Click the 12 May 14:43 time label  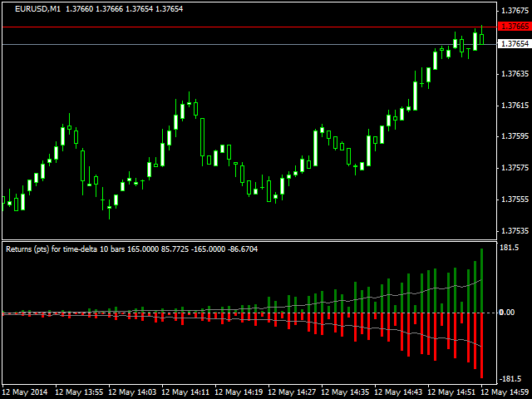click(399, 392)
